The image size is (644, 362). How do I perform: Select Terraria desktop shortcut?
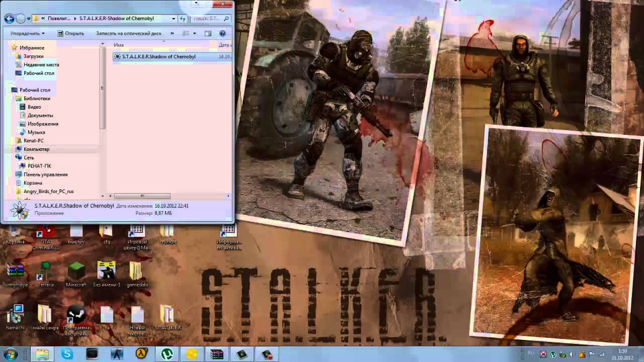click(x=45, y=275)
